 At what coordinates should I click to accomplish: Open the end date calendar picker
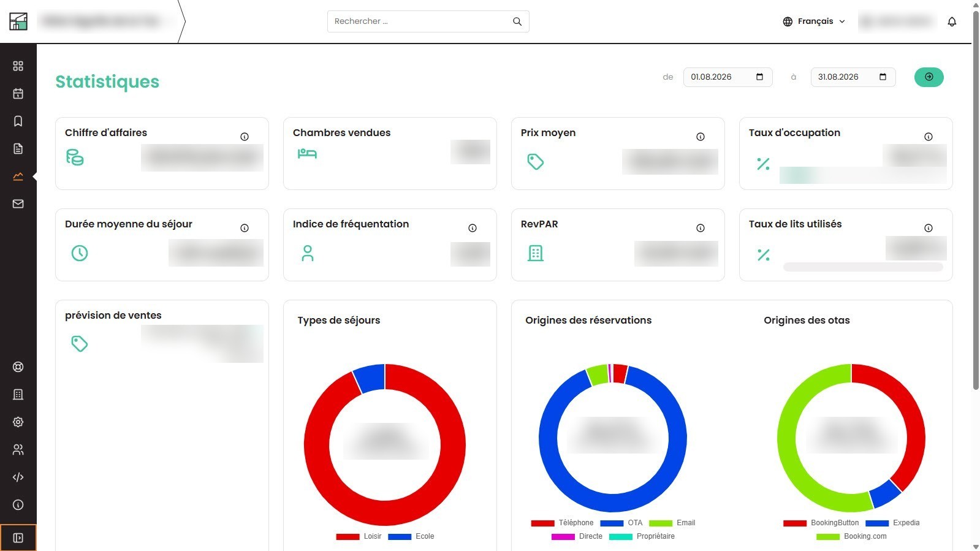883,77
